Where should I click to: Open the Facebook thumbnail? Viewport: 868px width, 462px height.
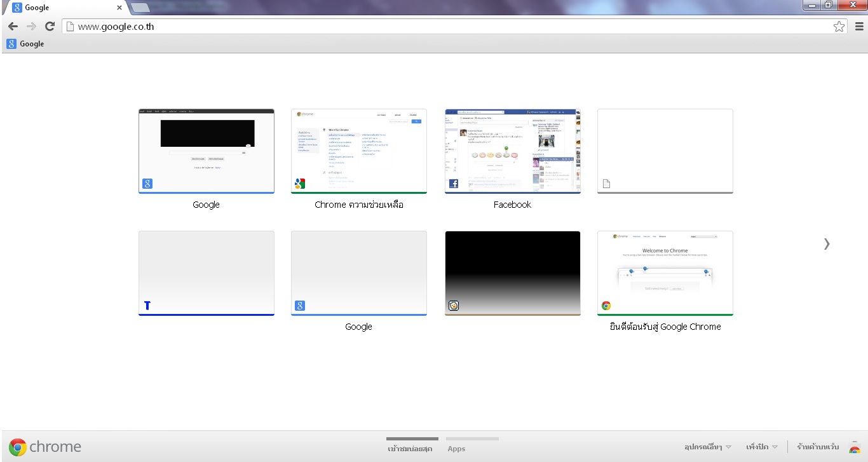point(513,151)
